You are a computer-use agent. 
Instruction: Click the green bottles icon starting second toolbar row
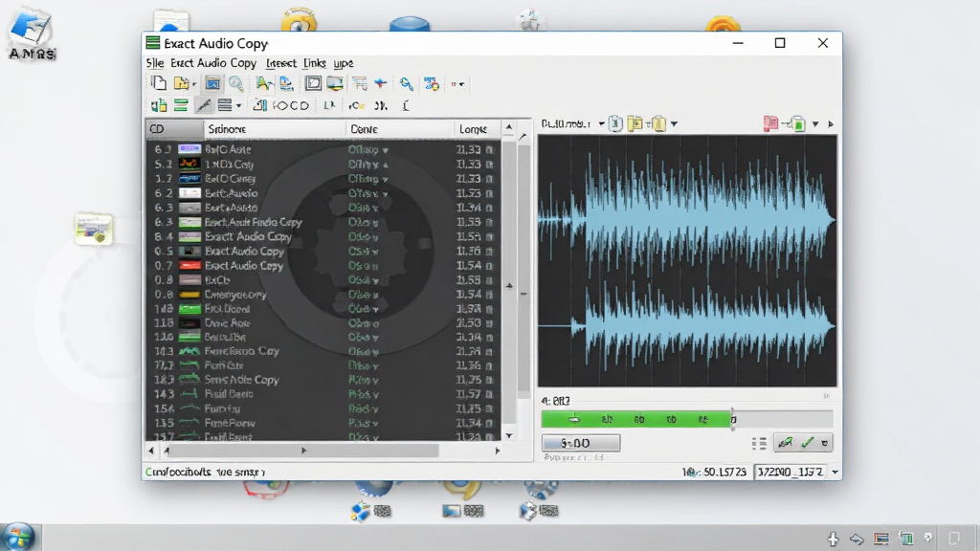coord(159,105)
